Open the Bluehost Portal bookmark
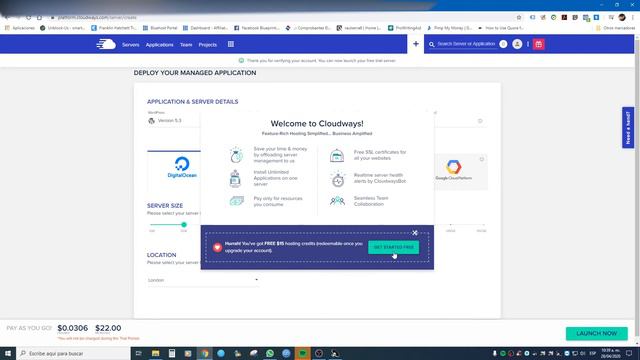This screenshot has height=360, width=640. coord(160,28)
